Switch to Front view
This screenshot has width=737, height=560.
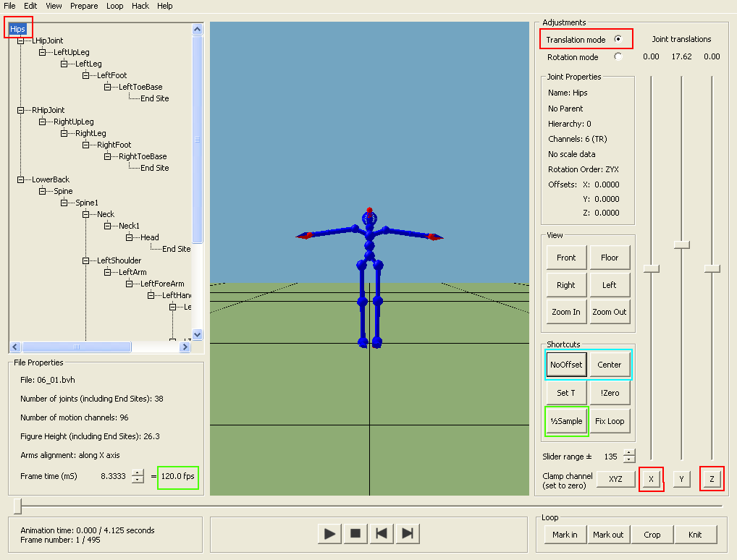pyautogui.click(x=566, y=258)
